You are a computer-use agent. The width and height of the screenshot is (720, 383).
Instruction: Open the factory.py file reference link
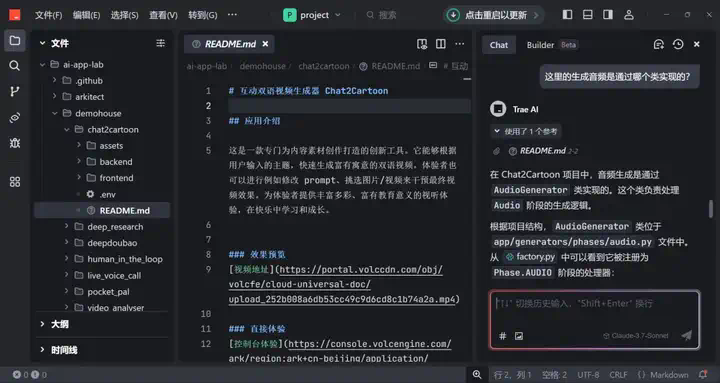pos(530,257)
